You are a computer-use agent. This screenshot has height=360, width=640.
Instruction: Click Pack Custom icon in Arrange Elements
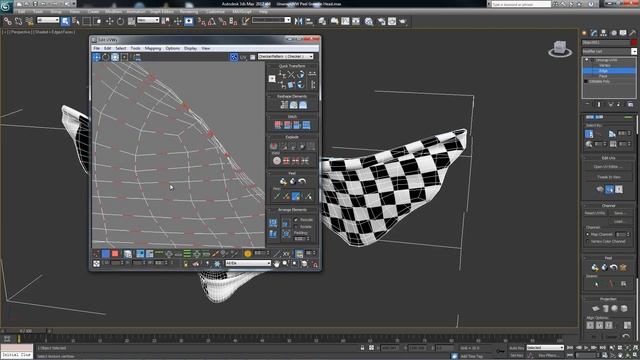click(273, 223)
